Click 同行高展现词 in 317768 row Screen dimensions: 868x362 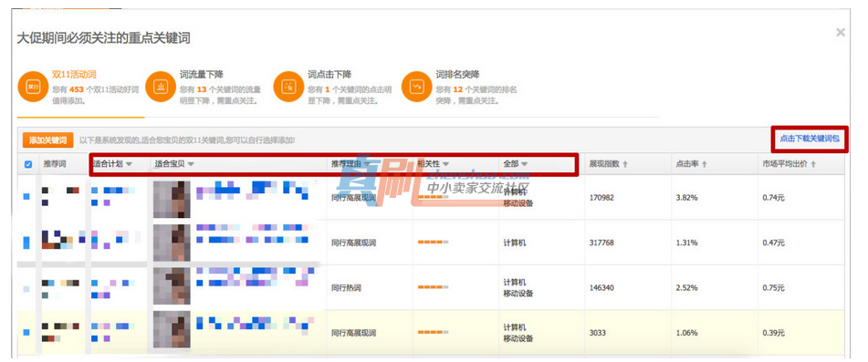pos(354,243)
